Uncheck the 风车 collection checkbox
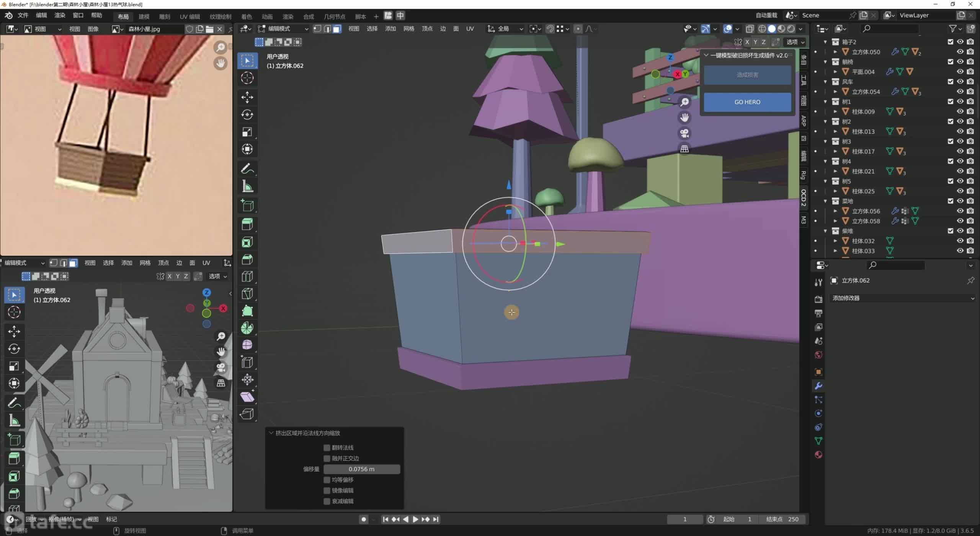Viewport: 980px width, 536px height. click(x=951, y=82)
